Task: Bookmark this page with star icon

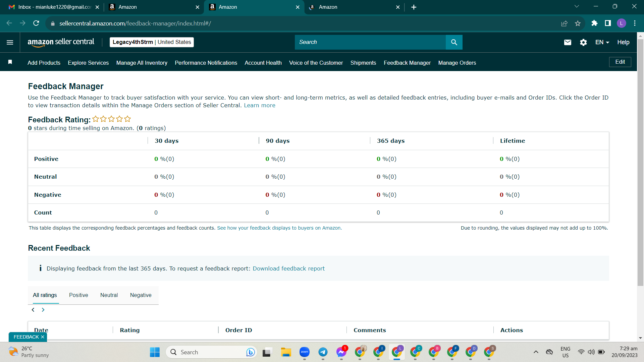Action: pyautogui.click(x=578, y=23)
